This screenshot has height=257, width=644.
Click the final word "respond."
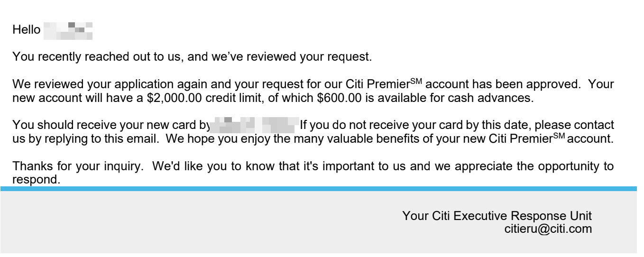[x=37, y=180]
